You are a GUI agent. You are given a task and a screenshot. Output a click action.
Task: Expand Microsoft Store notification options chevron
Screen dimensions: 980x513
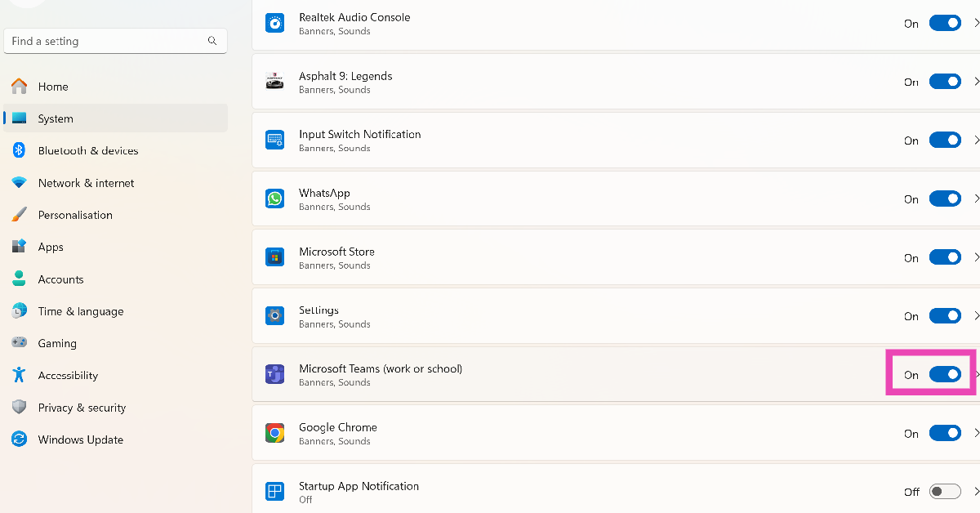click(976, 257)
